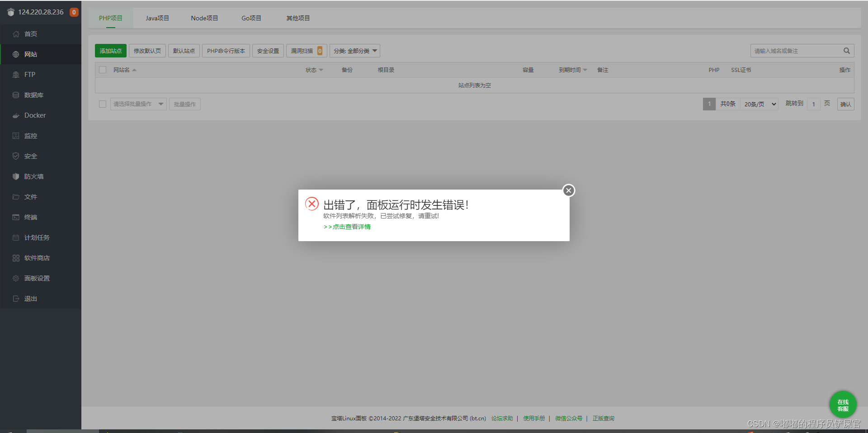
Task: Open the 在线客服 chat bubble
Action: 843,404
